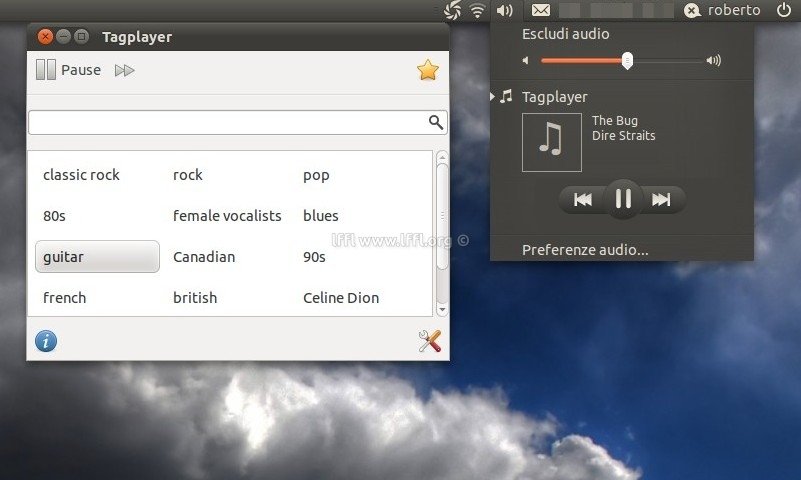Open the volume indicator menu
The width and height of the screenshot is (801, 480).
505,10
